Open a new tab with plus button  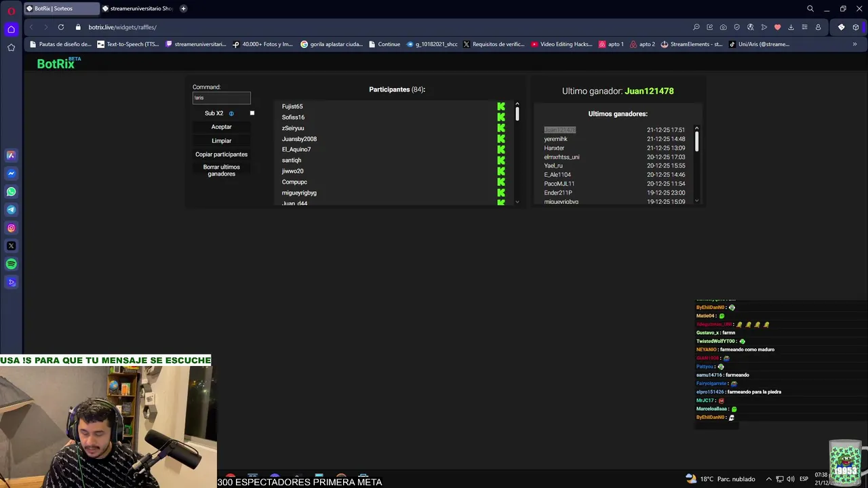(x=183, y=9)
